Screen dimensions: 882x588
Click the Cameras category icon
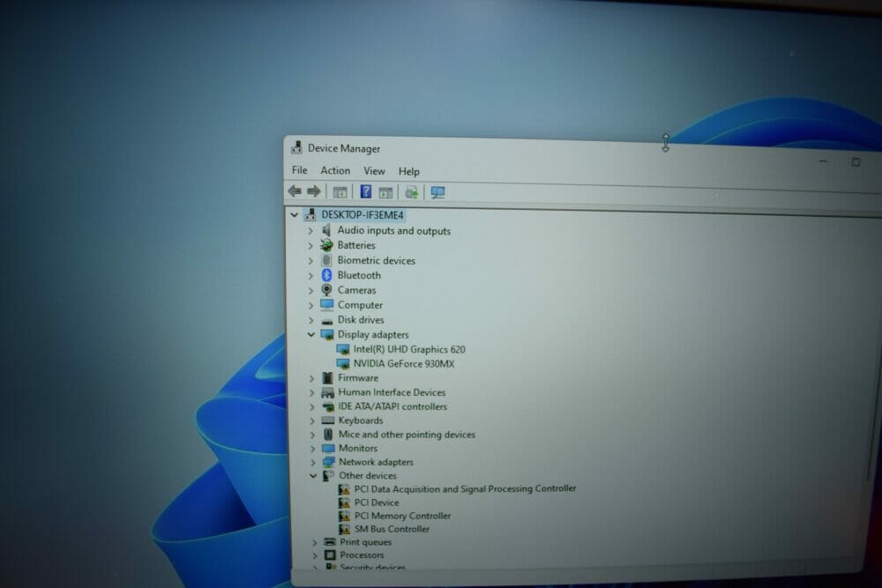(x=327, y=290)
